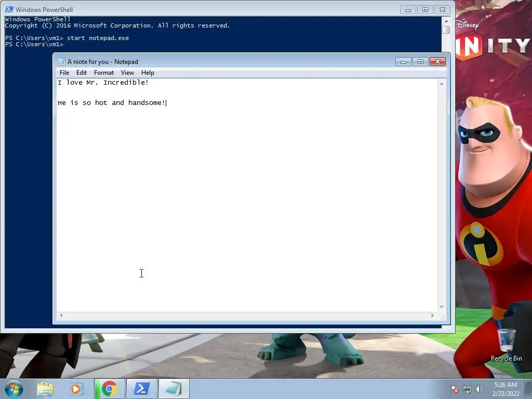Close the Windows PowerShell window
The width and height of the screenshot is (532, 399).
pos(443,10)
